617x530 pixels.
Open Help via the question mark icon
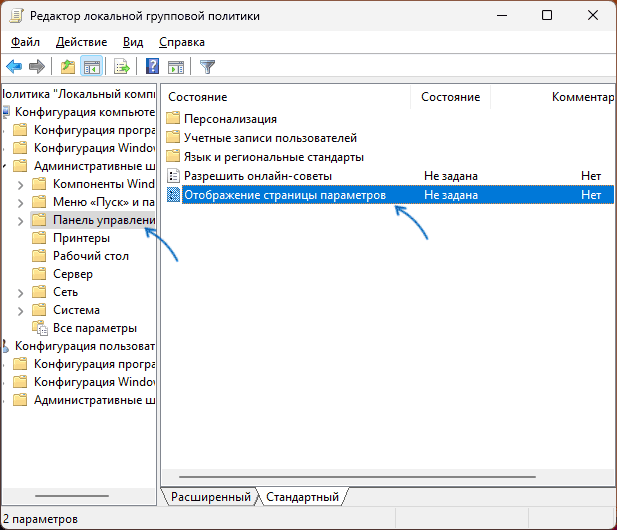point(152,66)
